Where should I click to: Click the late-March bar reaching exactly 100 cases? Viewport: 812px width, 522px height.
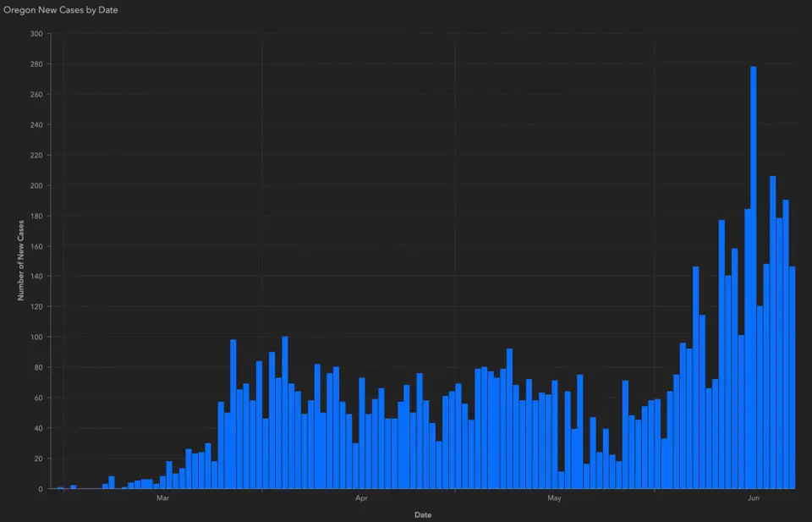[x=285, y=413]
